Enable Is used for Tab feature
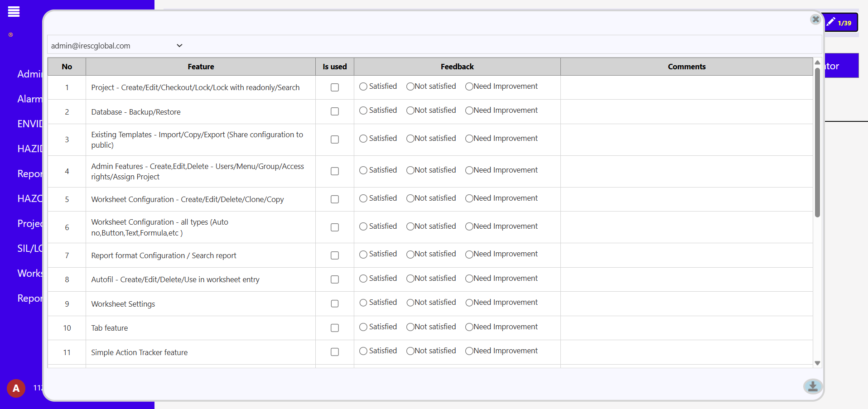This screenshot has height=409, width=868. [x=335, y=328]
